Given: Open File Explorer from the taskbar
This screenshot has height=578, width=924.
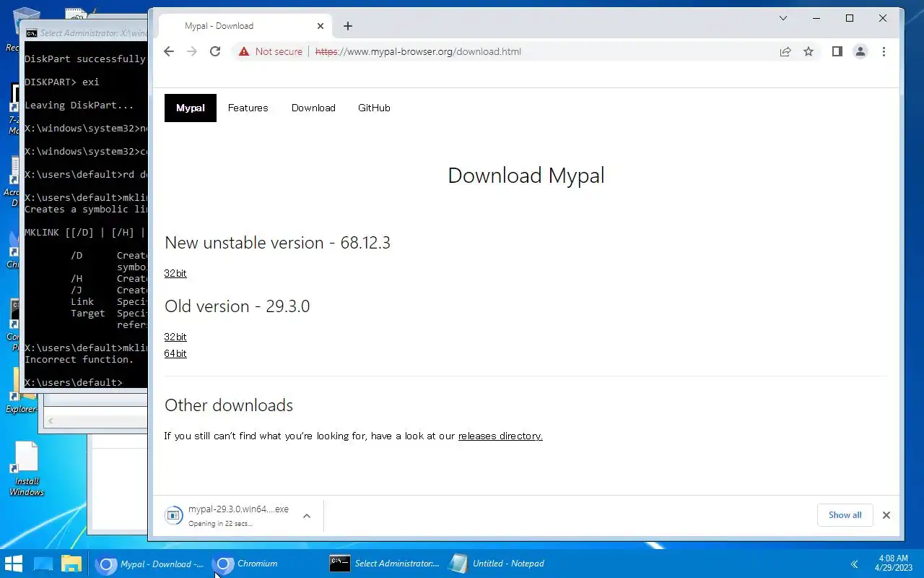Looking at the screenshot, I should [x=71, y=564].
